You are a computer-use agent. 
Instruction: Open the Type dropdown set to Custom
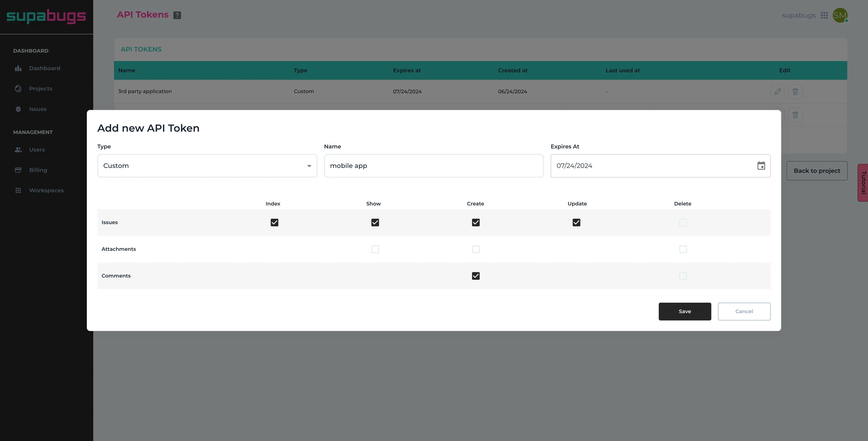point(207,166)
